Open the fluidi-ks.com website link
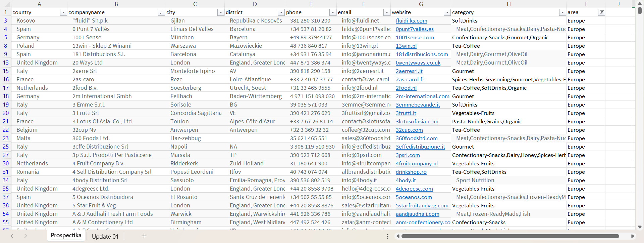644x243 pixels. tap(412, 21)
